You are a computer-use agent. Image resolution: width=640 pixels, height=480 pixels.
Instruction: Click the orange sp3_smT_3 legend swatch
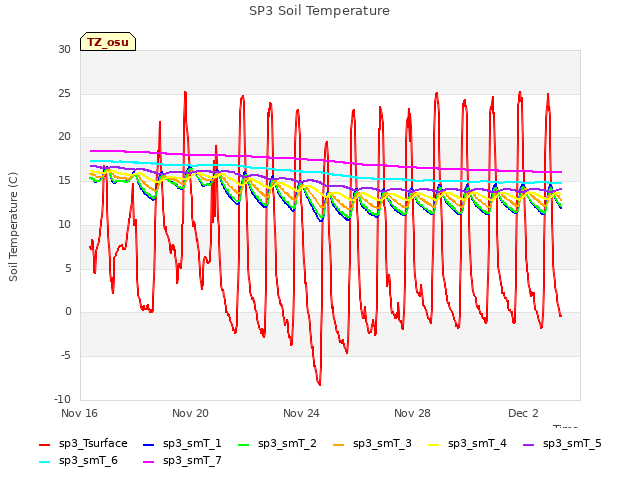pyautogui.click(x=338, y=444)
